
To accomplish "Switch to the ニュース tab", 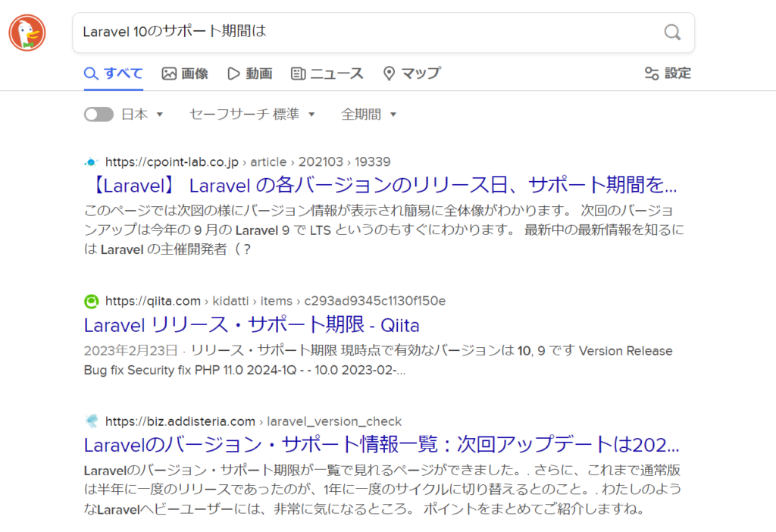I will coord(327,74).
